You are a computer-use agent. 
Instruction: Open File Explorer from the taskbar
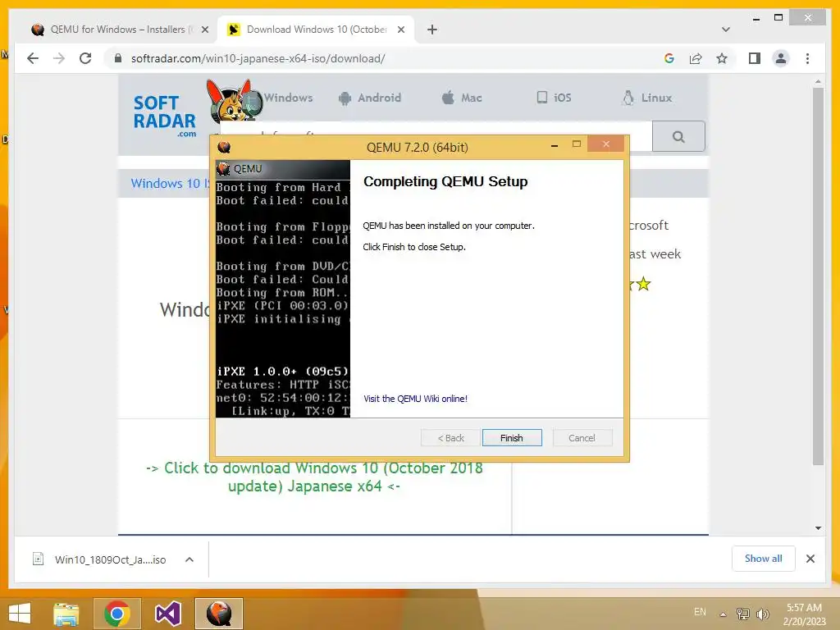pos(66,614)
